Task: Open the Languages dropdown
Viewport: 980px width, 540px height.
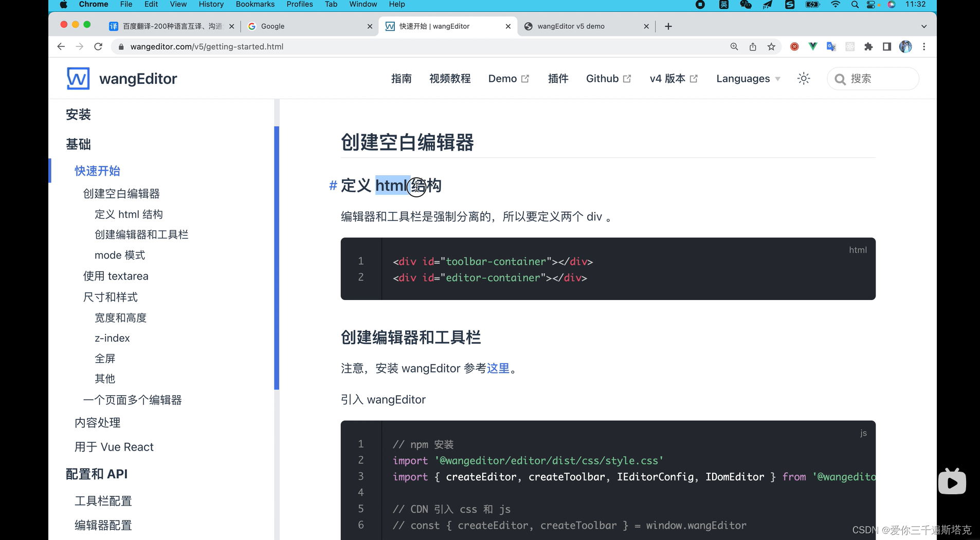Action: tap(747, 78)
